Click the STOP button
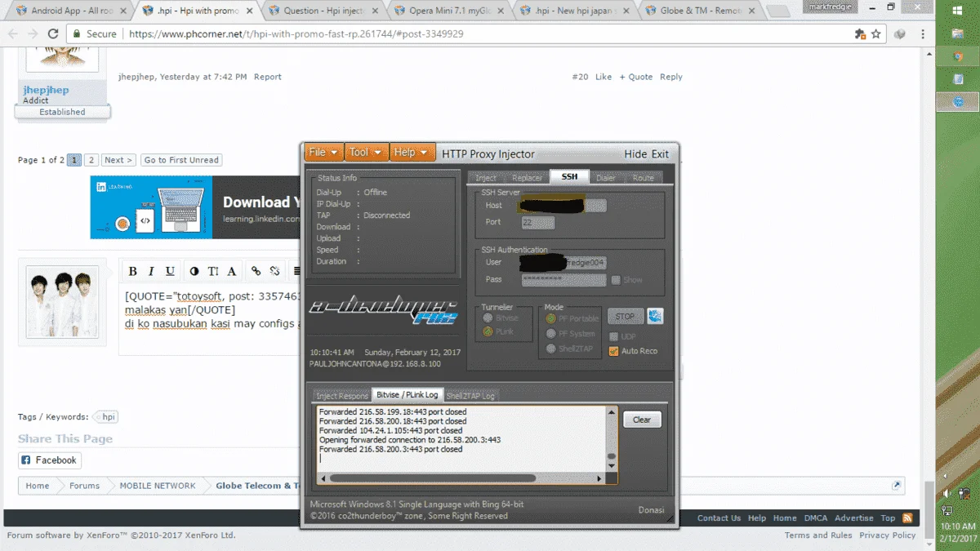Image resolution: width=980 pixels, height=551 pixels. [x=625, y=316]
